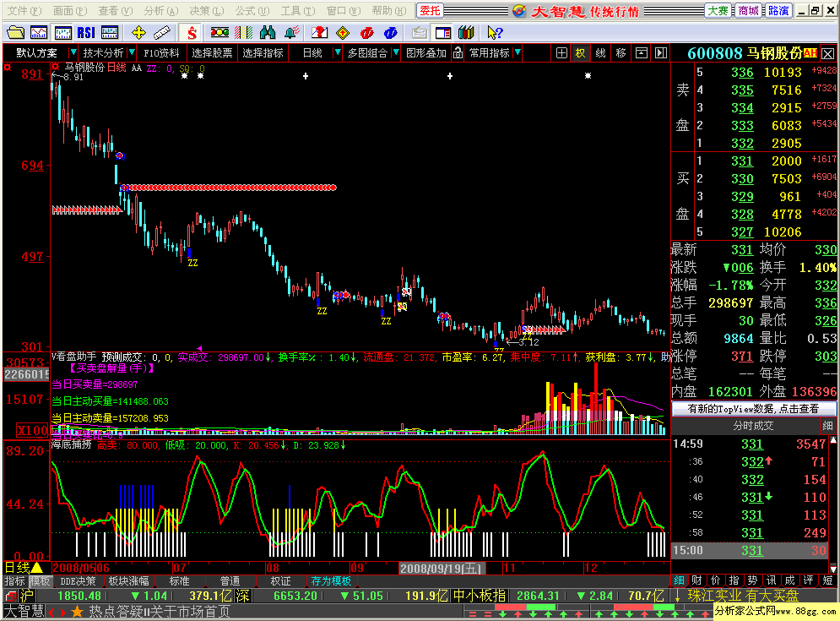The image size is (840, 621).
Task: Click the context help cursor icon
Action: (x=495, y=33)
